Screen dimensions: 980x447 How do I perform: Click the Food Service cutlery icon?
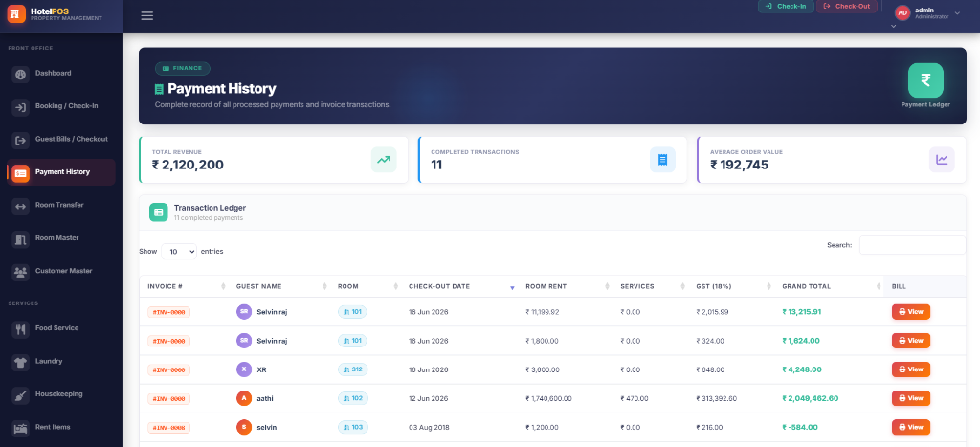[x=21, y=329]
